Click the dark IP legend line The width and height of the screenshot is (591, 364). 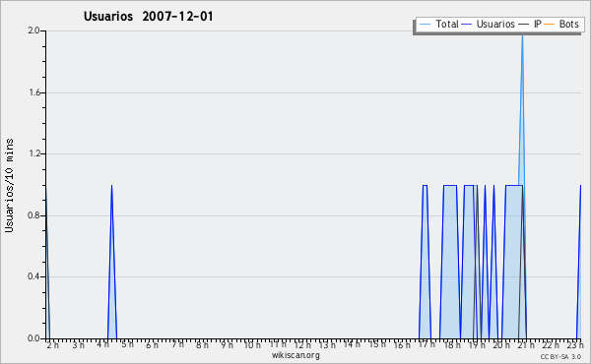tap(524, 25)
